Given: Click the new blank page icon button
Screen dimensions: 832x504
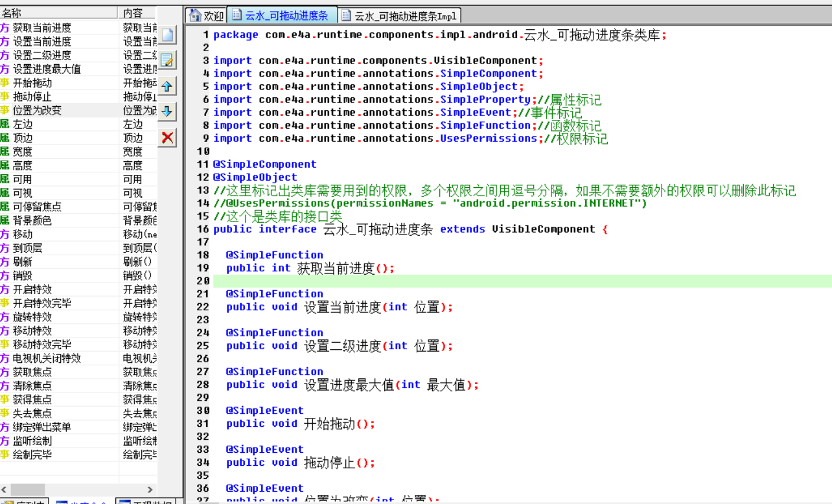Looking at the screenshot, I should [167, 35].
